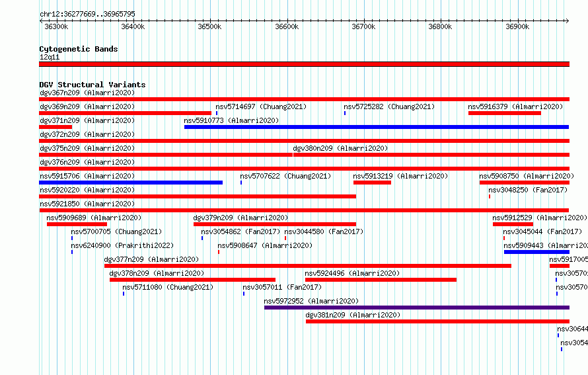
Task: Click the dgv367n209 (Almarri2020) variant label
Action: coord(87,93)
